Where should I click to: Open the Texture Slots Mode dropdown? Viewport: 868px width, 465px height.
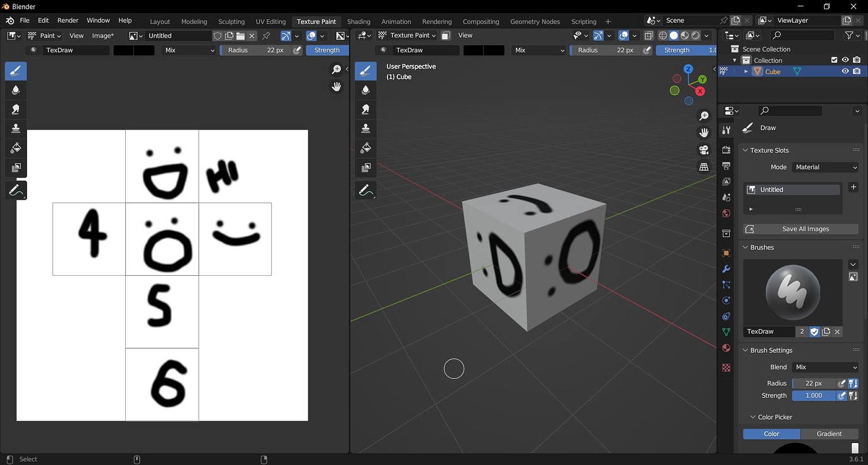click(826, 167)
